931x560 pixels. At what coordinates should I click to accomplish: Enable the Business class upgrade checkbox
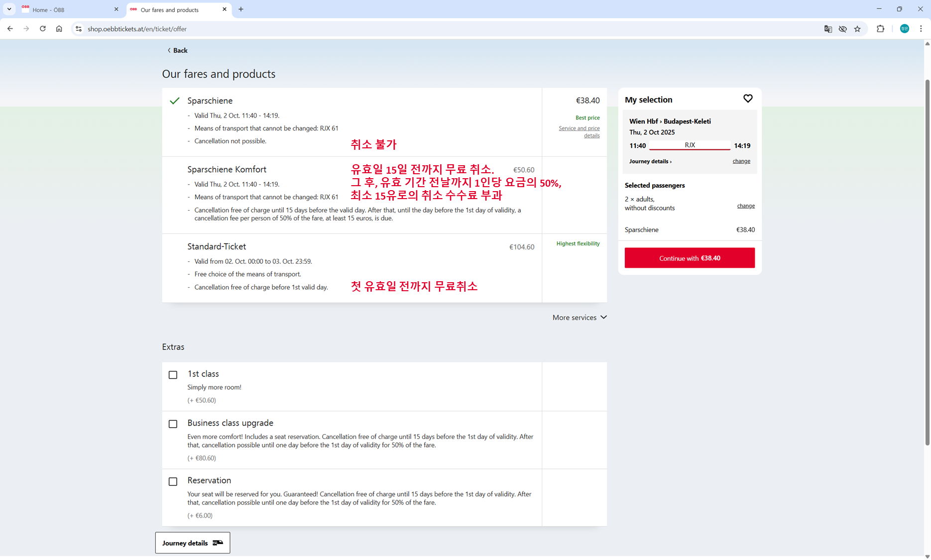(173, 424)
